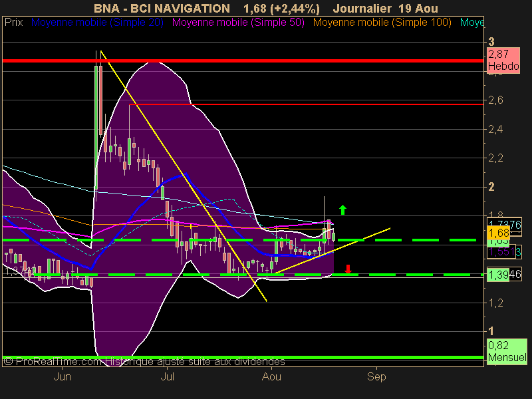Viewport: 532px width, 399px height.
Task: Click the '3' price axis label
Action: point(491,42)
